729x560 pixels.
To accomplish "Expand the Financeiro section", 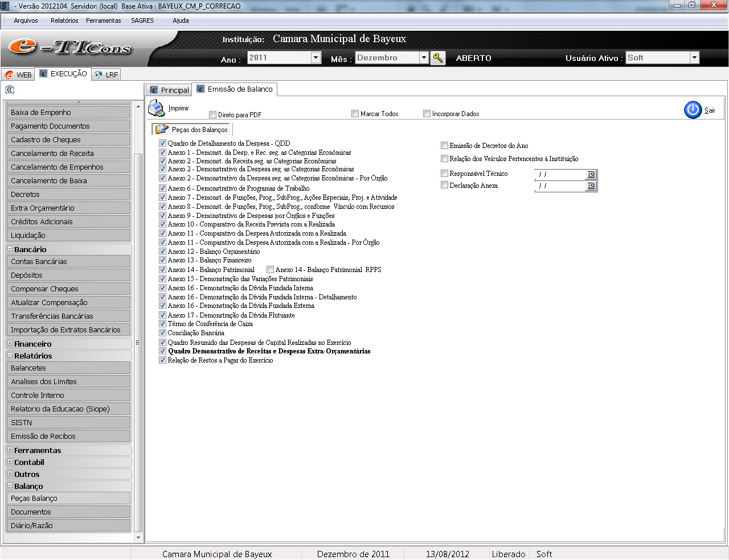I will [x=10, y=343].
